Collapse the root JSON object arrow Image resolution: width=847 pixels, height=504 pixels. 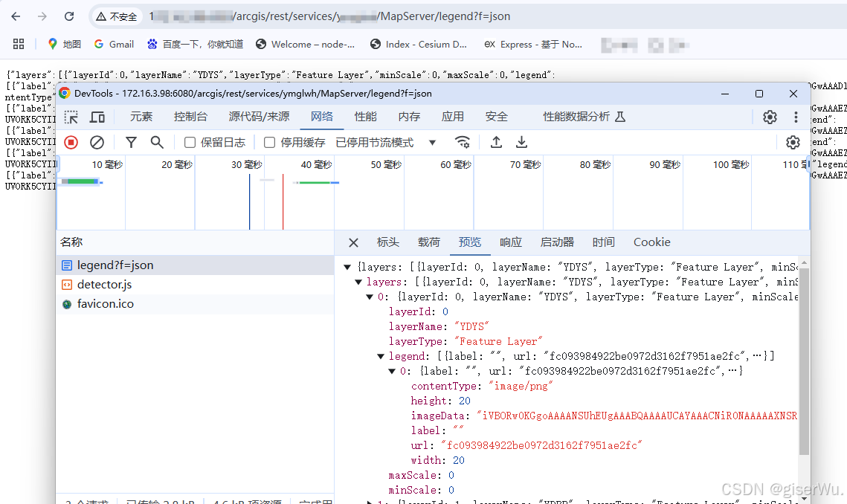tap(347, 267)
